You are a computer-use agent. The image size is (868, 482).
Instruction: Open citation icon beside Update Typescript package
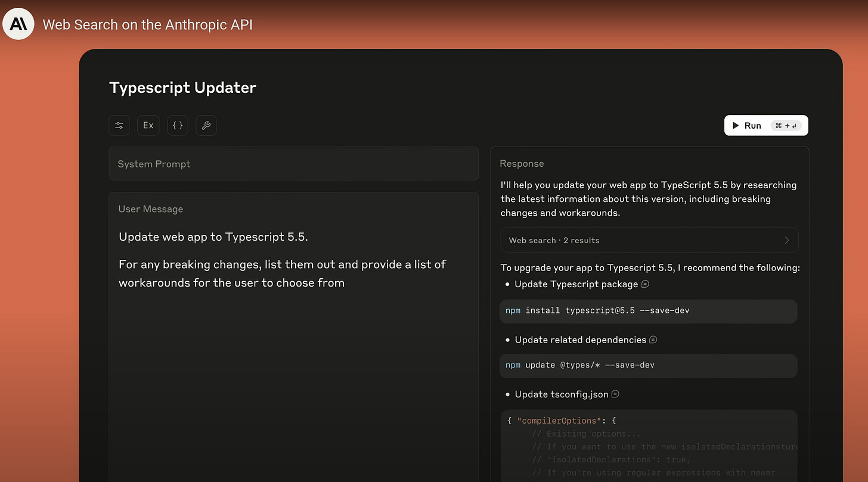point(645,284)
